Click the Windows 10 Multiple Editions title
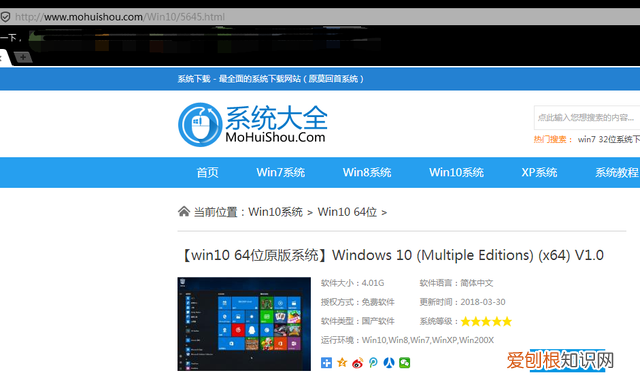The image size is (640, 379). [391, 255]
